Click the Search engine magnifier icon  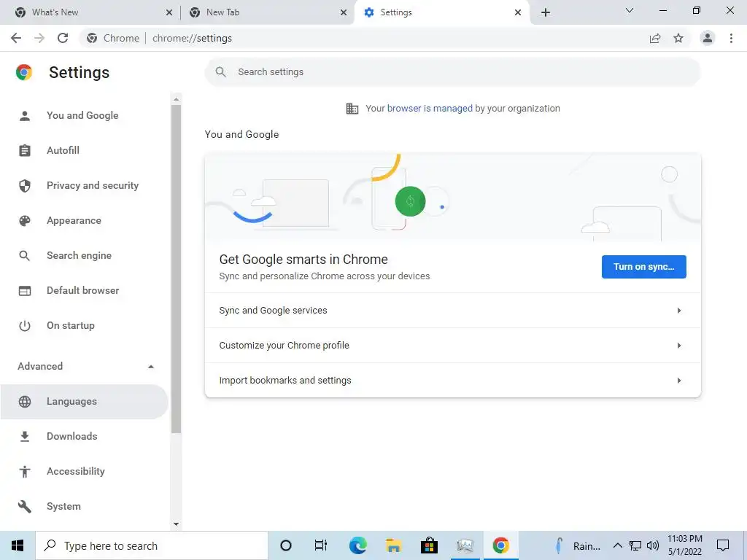[25, 256]
